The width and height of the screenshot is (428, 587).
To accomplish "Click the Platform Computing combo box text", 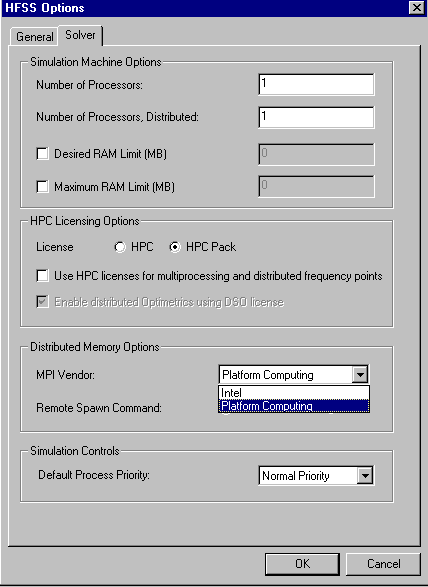I will (268, 375).
